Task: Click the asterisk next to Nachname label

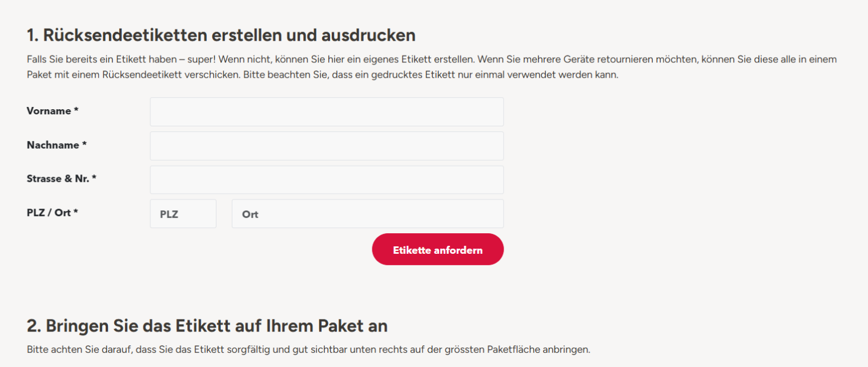Action: [x=84, y=145]
